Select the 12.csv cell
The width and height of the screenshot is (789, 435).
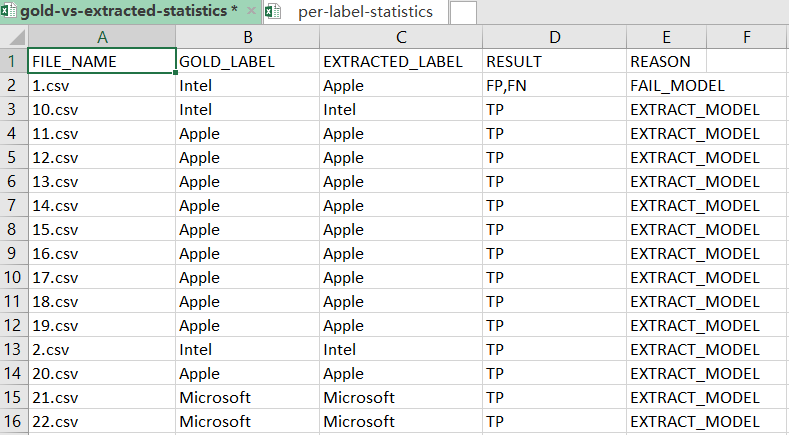tap(102, 157)
